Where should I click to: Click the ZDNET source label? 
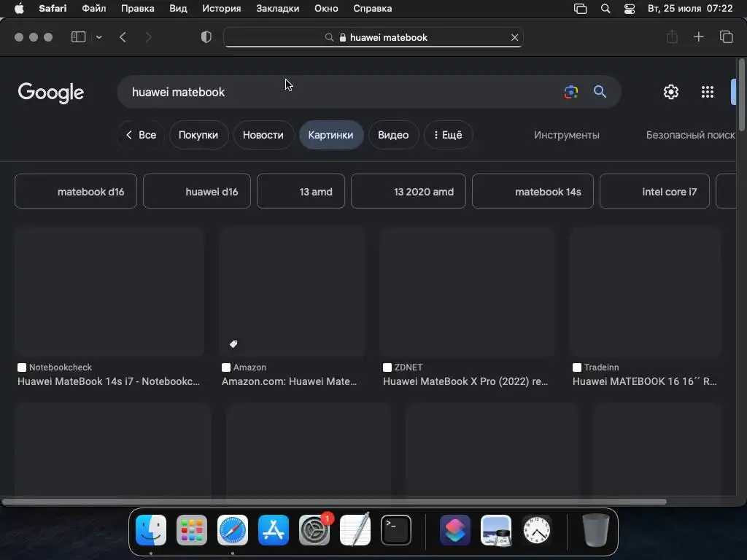(x=409, y=367)
